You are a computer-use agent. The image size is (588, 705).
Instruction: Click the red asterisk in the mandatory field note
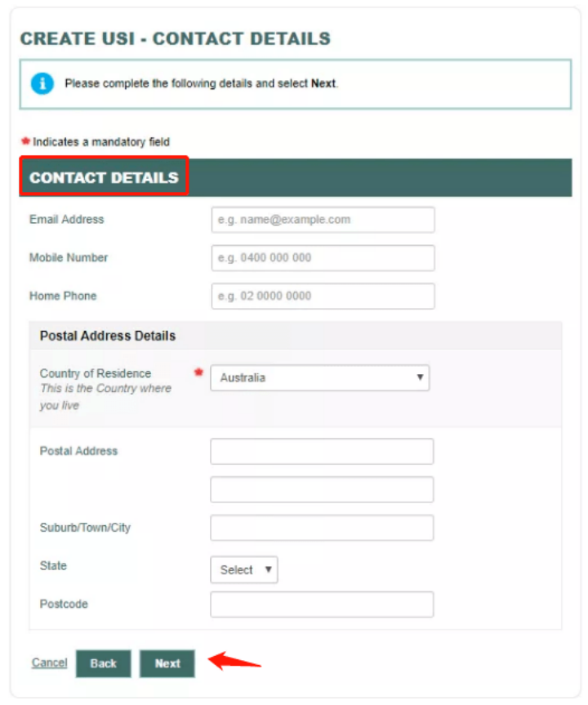[25, 141]
